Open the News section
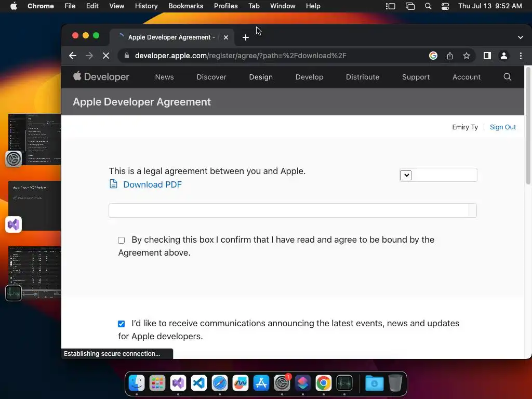Viewport: 532px width, 399px height. pyautogui.click(x=165, y=77)
